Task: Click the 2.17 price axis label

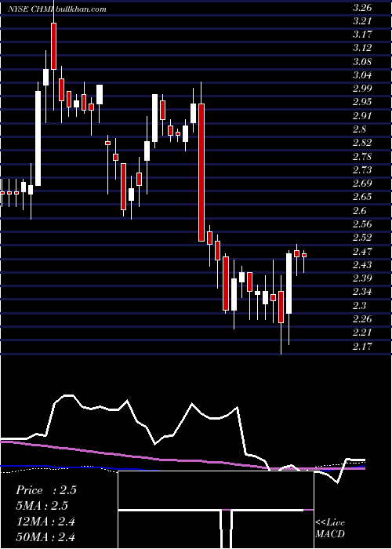Action: pos(362,347)
